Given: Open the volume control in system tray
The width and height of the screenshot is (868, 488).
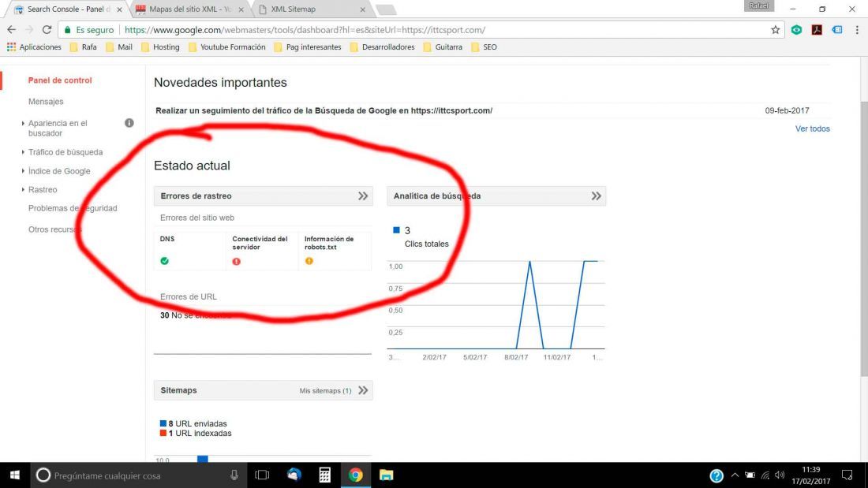Looking at the screenshot, I should pos(780,475).
